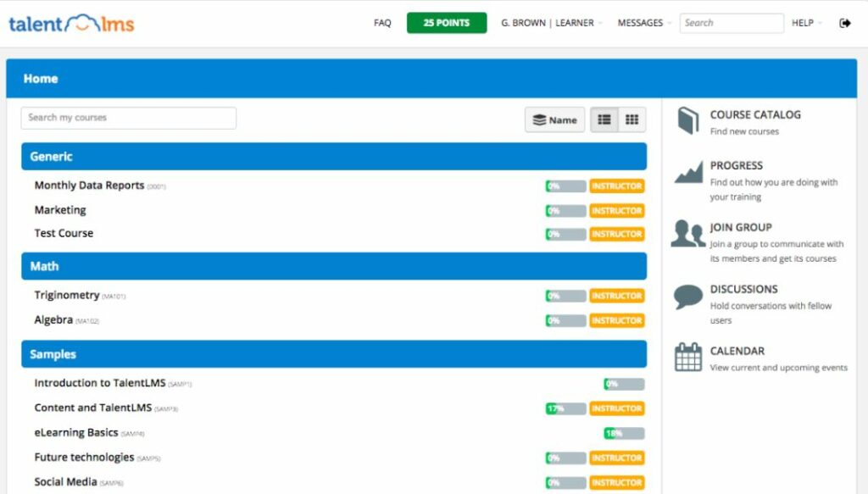The height and width of the screenshot is (494, 868).
Task: Click the TalentLMS logo
Action: pos(71,23)
